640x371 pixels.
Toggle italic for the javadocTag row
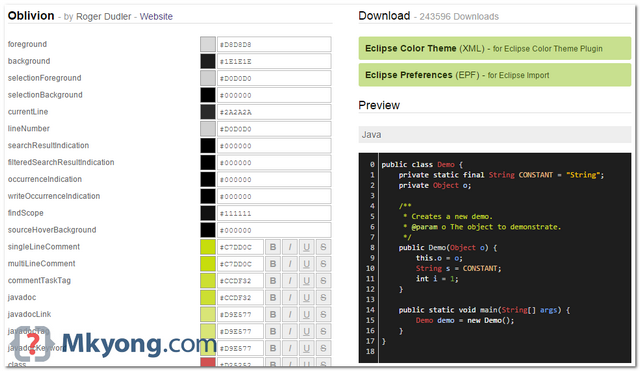(290, 331)
